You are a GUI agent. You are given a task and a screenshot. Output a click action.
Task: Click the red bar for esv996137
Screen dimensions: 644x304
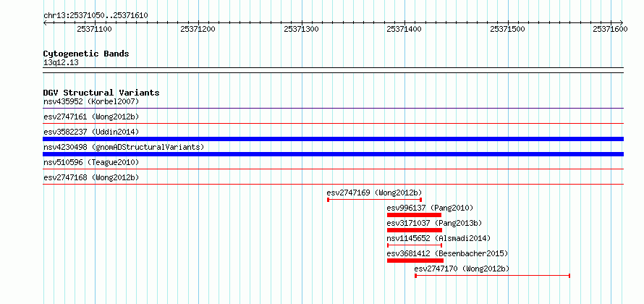point(414,215)
